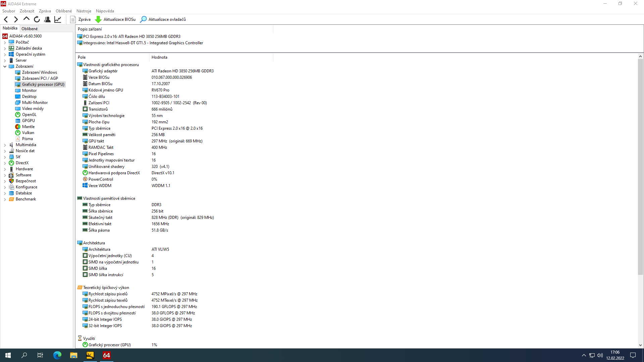Image resolution: width=644 pixels, height=362 pixels.
Task: Open the Zpráva report toolbar button
Action: pyautogui.click(x=80, y=19)
